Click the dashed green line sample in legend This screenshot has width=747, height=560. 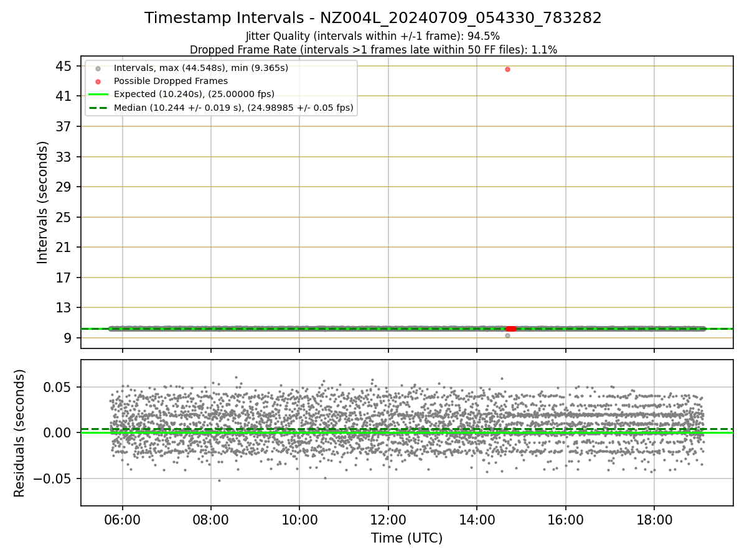(98, 108)
